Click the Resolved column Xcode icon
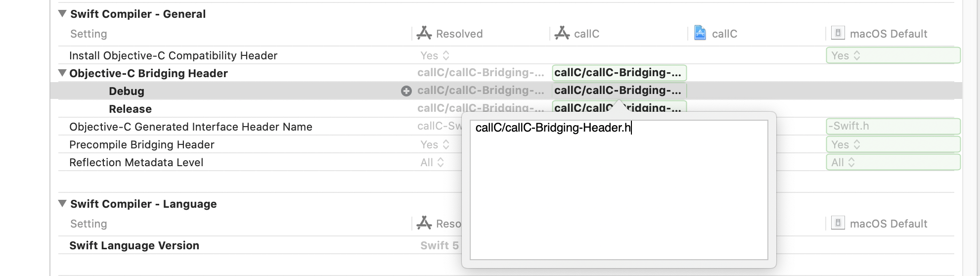Screen dimensions: 980x276 [424, 33]
